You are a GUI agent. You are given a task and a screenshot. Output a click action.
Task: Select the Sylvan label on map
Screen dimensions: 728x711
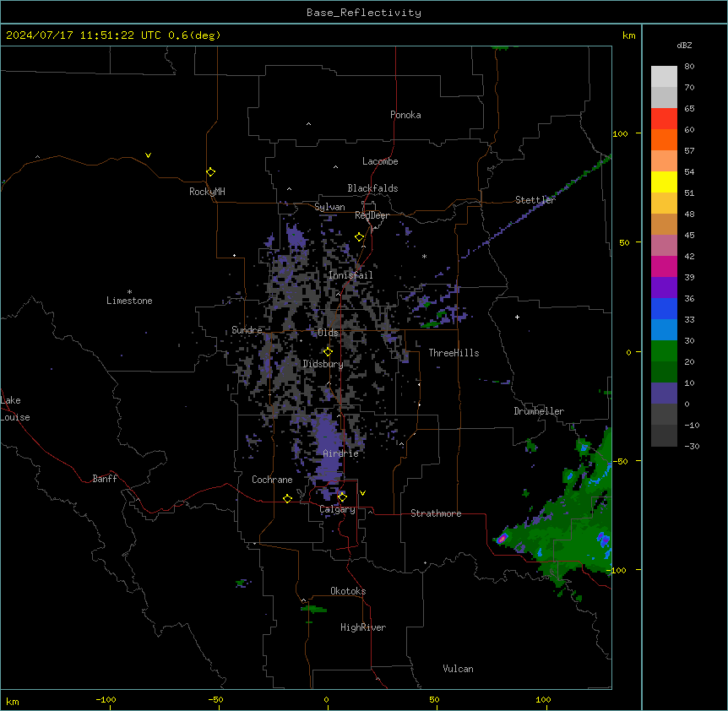(329, 207)
